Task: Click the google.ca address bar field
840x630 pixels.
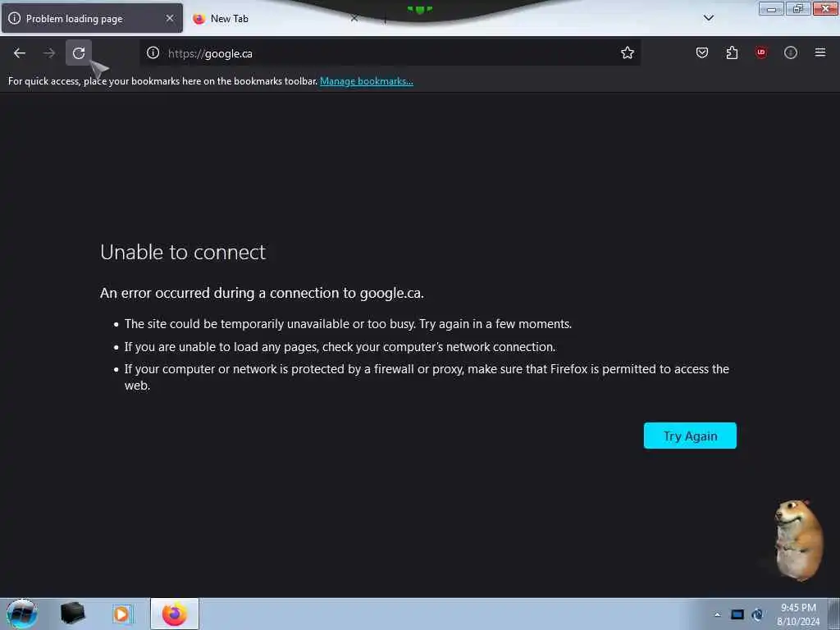Action: coord(390,53)
